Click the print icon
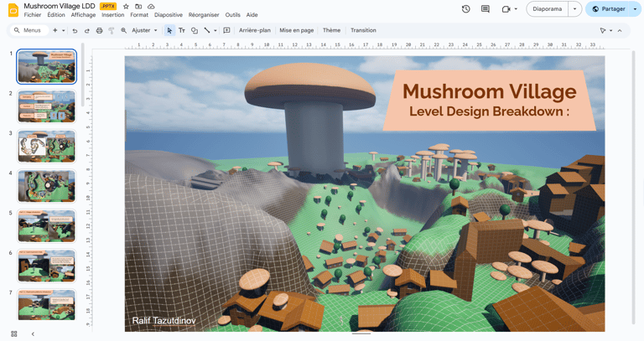 pyautogui.click(x=99, y=30)
